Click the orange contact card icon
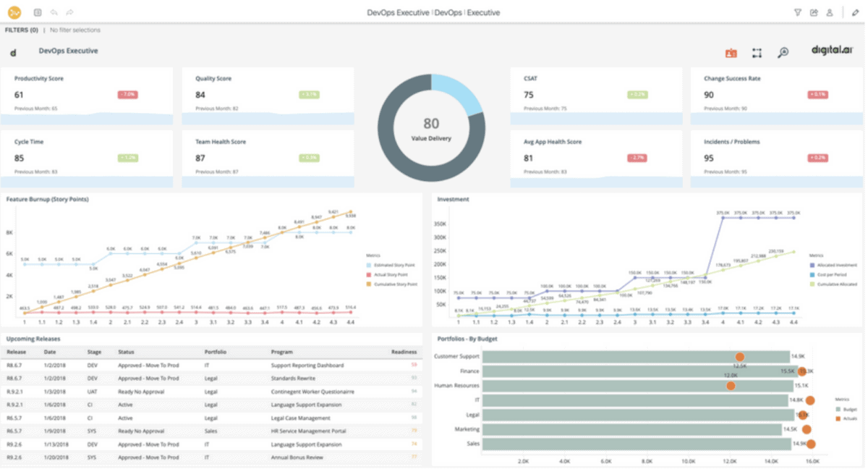Viewport: 868px width, 469px height. [731, 53]
